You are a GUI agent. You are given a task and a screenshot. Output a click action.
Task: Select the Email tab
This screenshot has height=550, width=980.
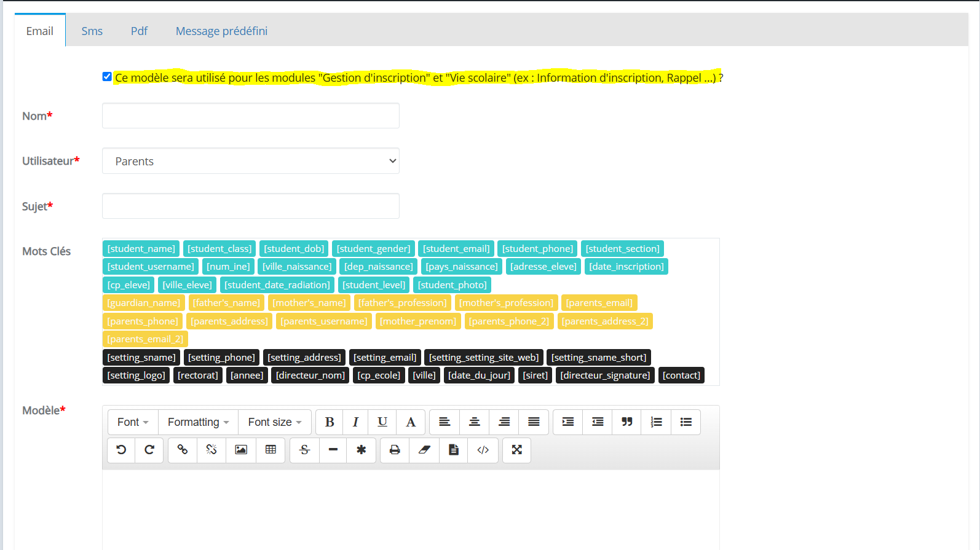point(40,31)
